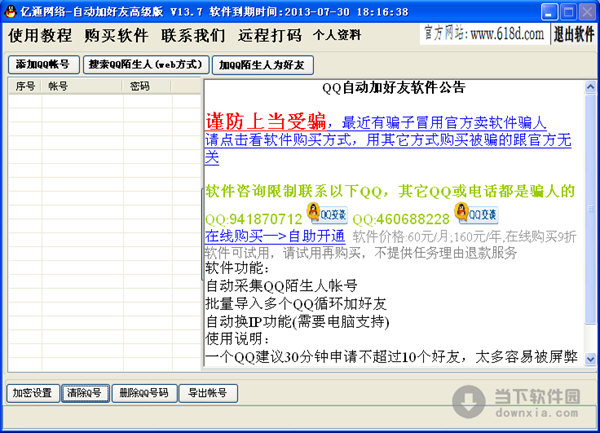
Task: Click the 加QQ陌生人为好友 button
Action: (x=263, y=65)
